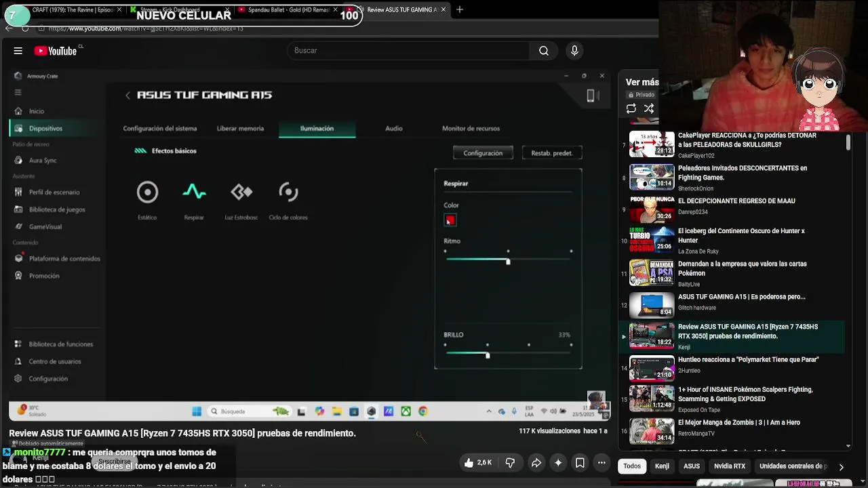
Task: Open Promoción in the sidebar
Action: point(44,276)
